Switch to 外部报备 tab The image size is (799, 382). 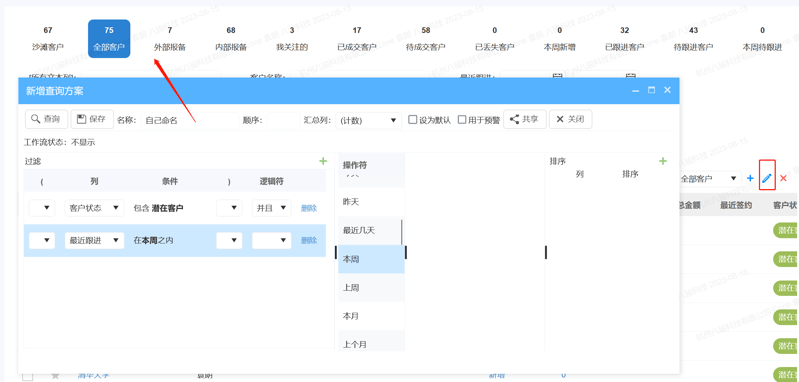tap(170, 39)
